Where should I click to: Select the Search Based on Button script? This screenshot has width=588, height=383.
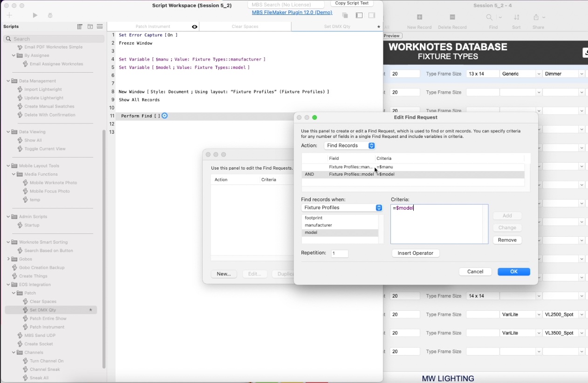coord(48,251)
